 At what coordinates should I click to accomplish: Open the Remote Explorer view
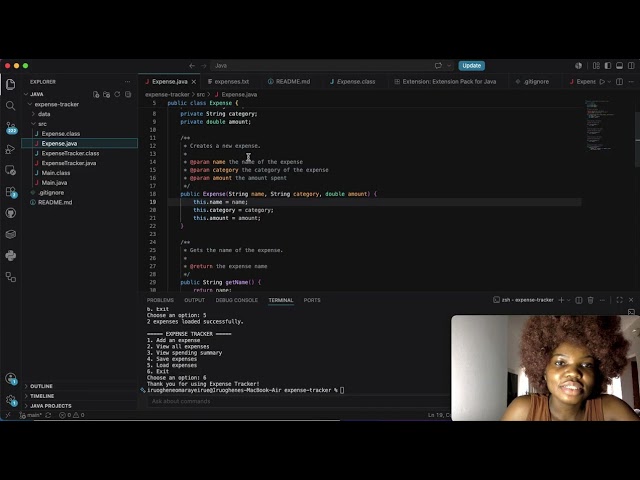click(11, 170)
